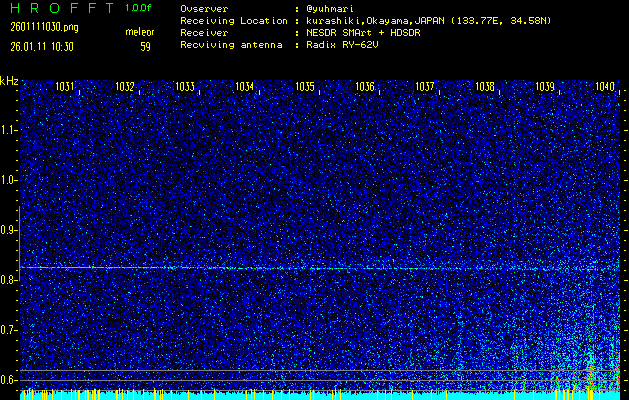Select the meteor count value 59
629x400 pixels.
pos(145,46)
